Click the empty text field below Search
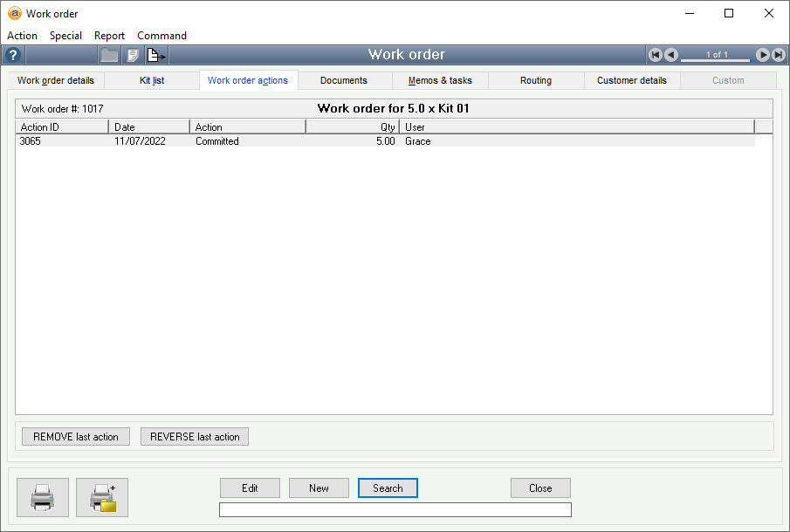Screen dimensions: 790x532 (395, 509)
